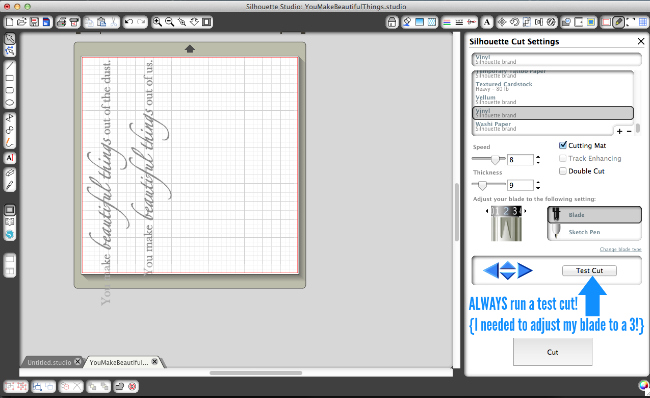Click the Send to Silhouette icon
The image size is (650, 398).
click(x=74, y=22)
